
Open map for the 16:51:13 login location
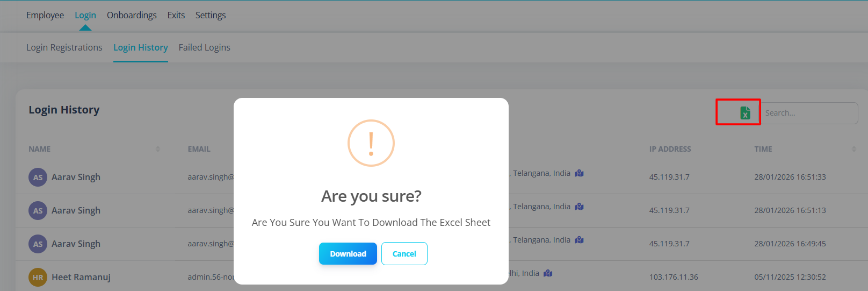579,207
